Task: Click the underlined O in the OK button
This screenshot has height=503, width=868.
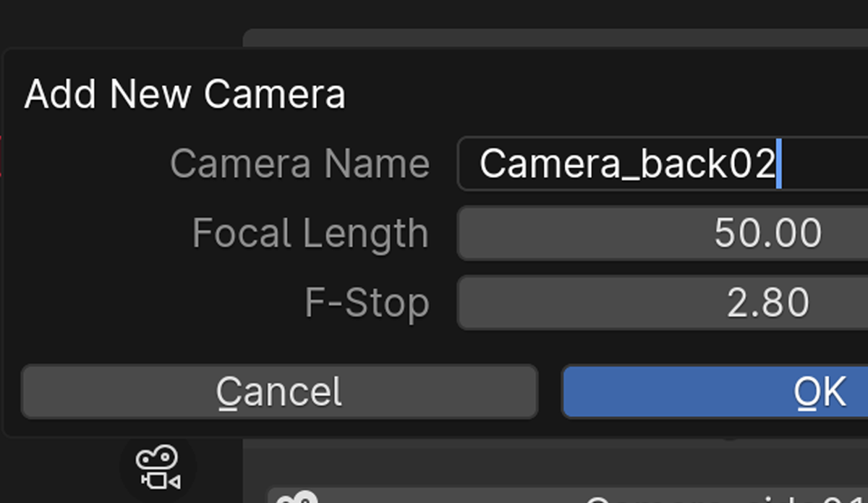Action: 807,392
